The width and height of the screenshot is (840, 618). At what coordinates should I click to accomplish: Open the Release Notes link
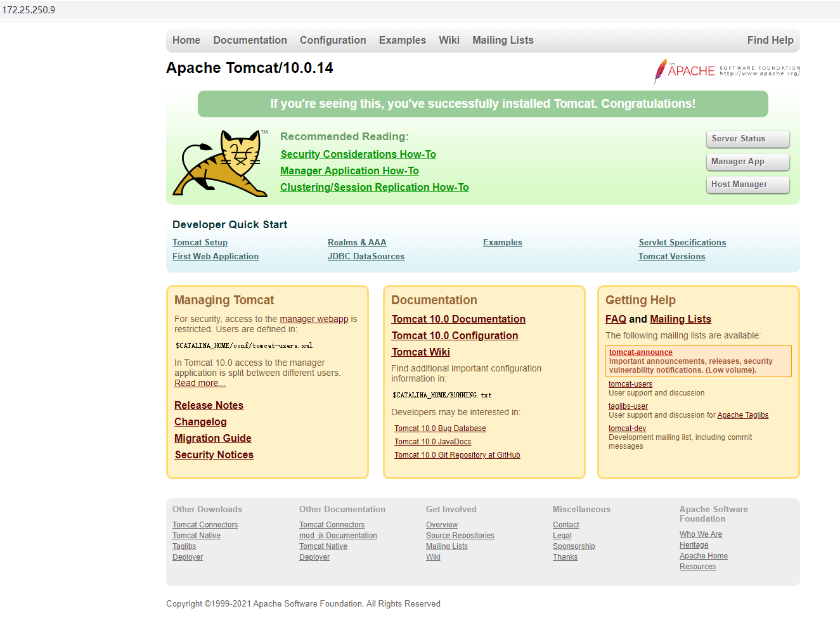[209, 405]
